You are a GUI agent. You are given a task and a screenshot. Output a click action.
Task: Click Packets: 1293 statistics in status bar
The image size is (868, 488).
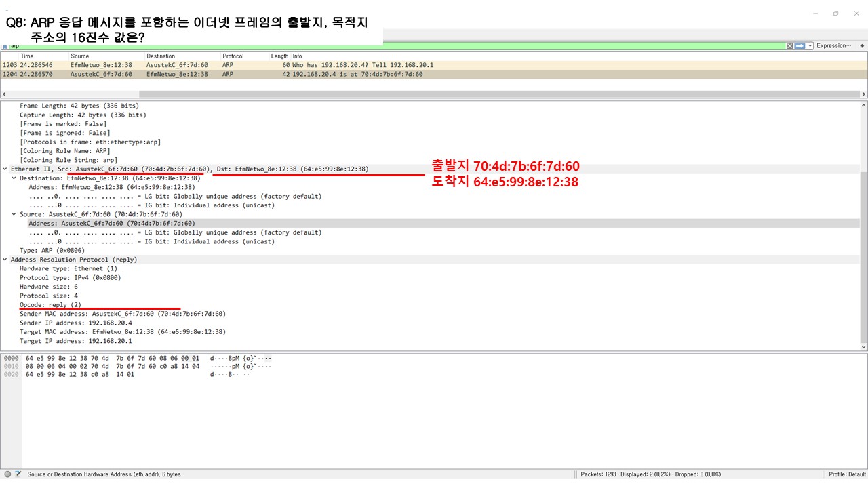click(x=651, y=474)
